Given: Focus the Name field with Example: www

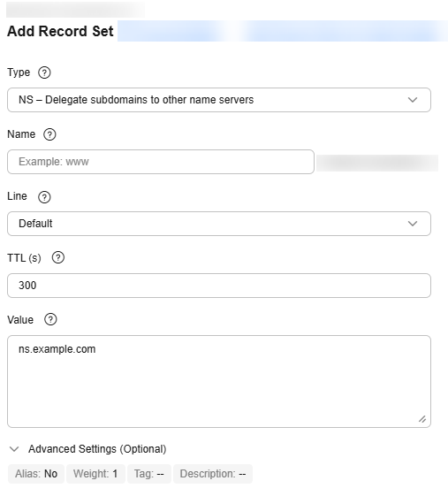Looking at the screenshot, I should pyautogui.click(x=161, y=162).
